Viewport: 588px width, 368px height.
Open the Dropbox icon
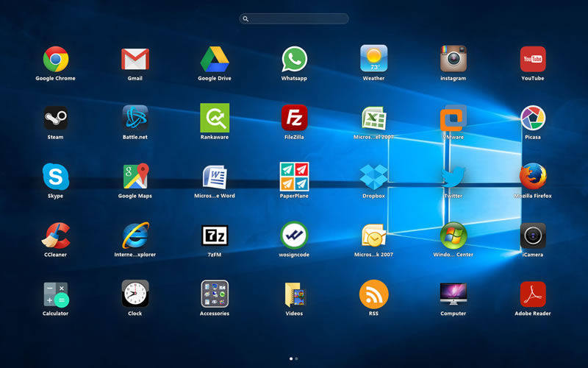[373, 177]
